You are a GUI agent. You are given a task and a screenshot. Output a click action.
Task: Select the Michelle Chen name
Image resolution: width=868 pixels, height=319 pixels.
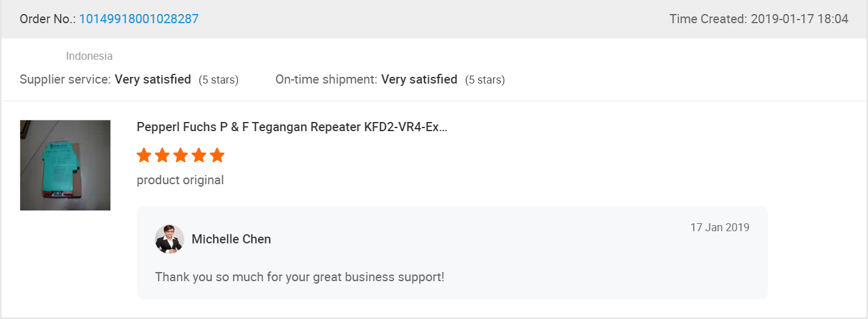pyautogui.click(x=231, y=239)
